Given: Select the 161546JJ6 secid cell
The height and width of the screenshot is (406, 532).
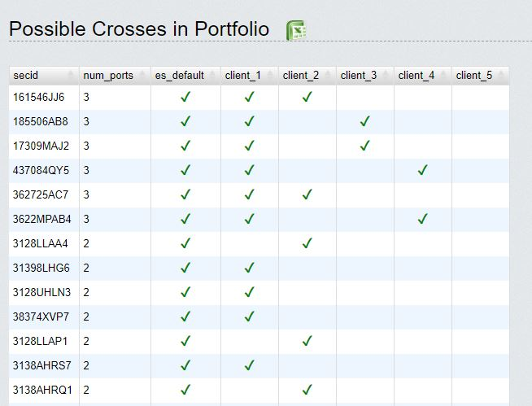Looking at the screenshot, I should (38, 98).
